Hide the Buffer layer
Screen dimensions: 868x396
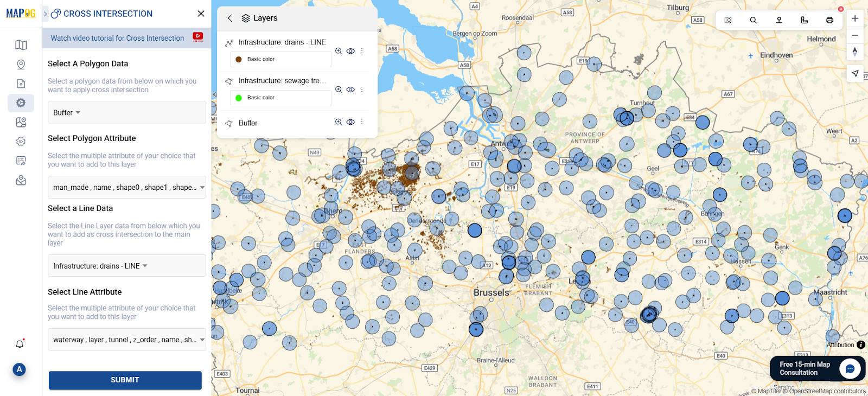pyautogui.click(x=350, y=122)
